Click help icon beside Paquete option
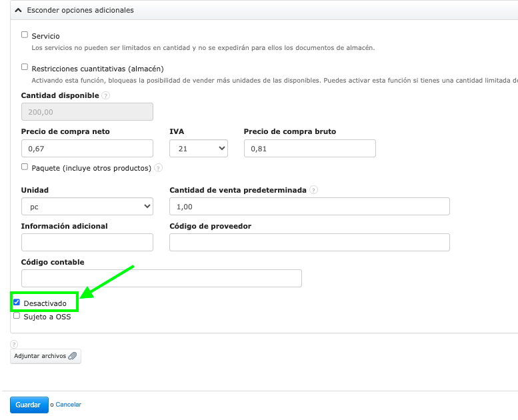This screenshot has height=420, width=518. (158, 168)
